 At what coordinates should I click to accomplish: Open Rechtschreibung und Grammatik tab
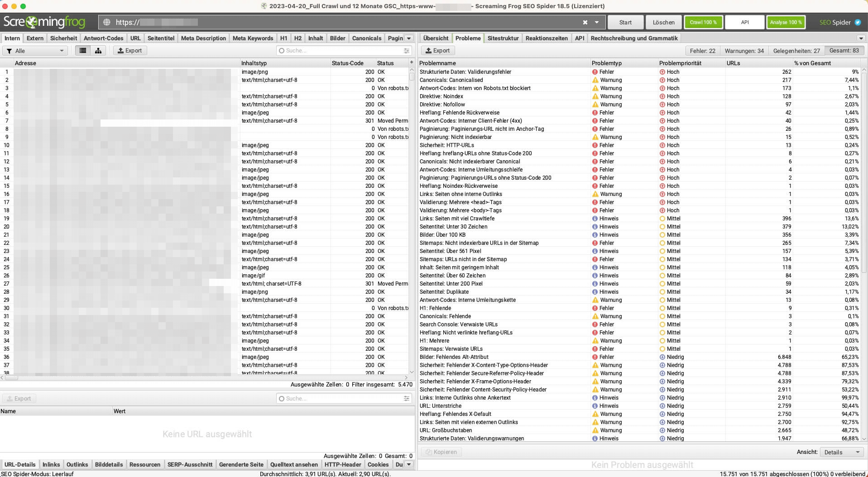634,38
